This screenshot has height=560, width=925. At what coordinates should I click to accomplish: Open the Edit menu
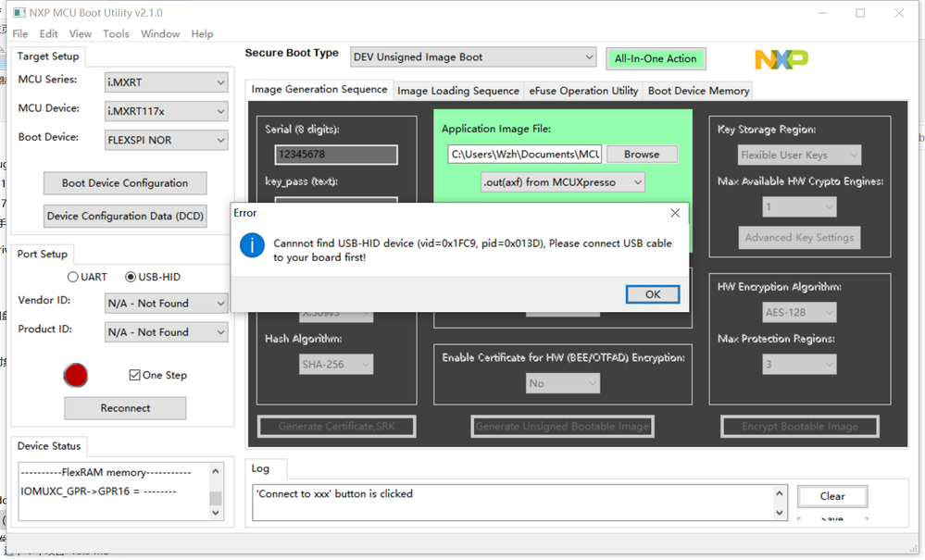point(48,33)
